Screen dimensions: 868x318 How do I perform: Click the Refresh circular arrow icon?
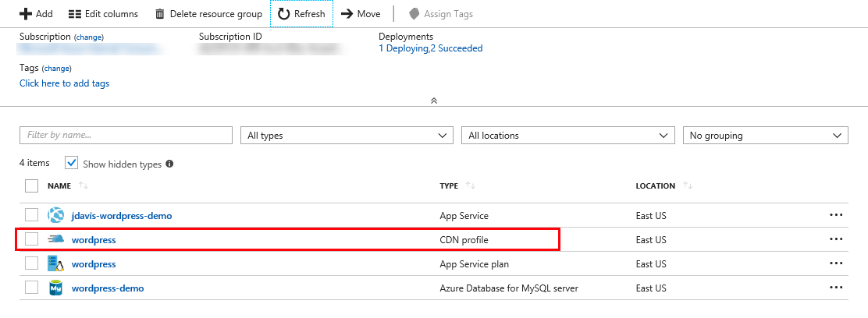coord(284,14)
